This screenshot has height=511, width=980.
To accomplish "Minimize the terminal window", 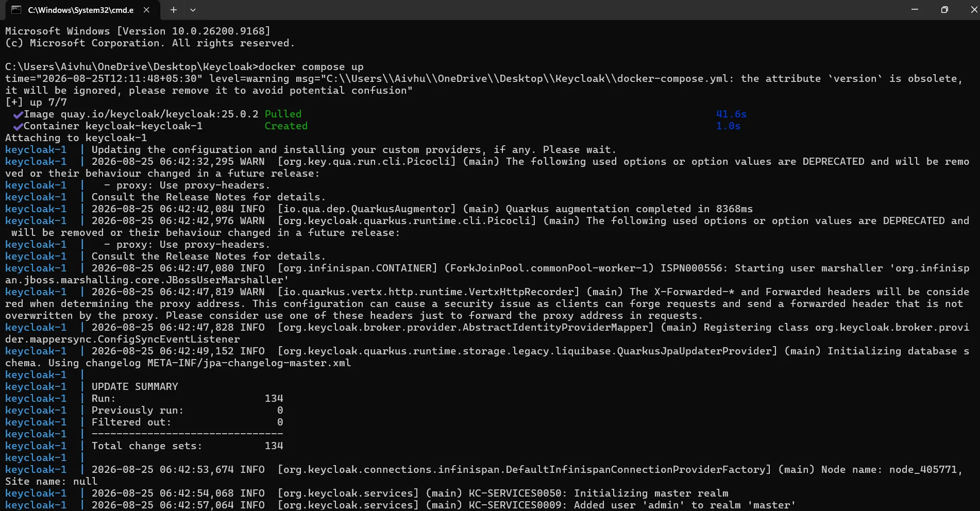I will (915, 10).
